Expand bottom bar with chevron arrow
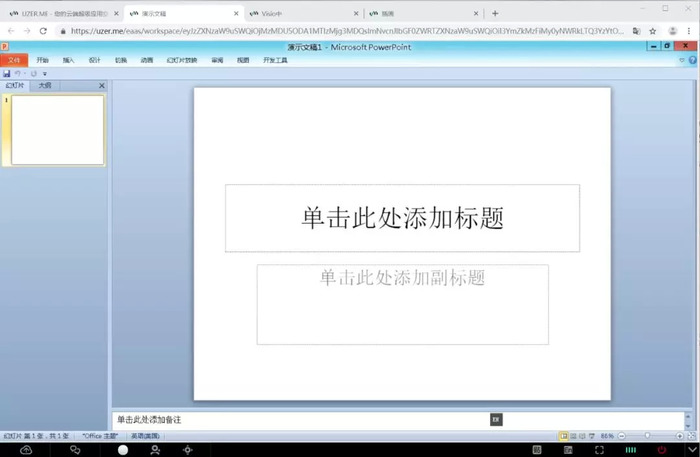The width and height of the screenshot is (700, 457). [692, 450]
